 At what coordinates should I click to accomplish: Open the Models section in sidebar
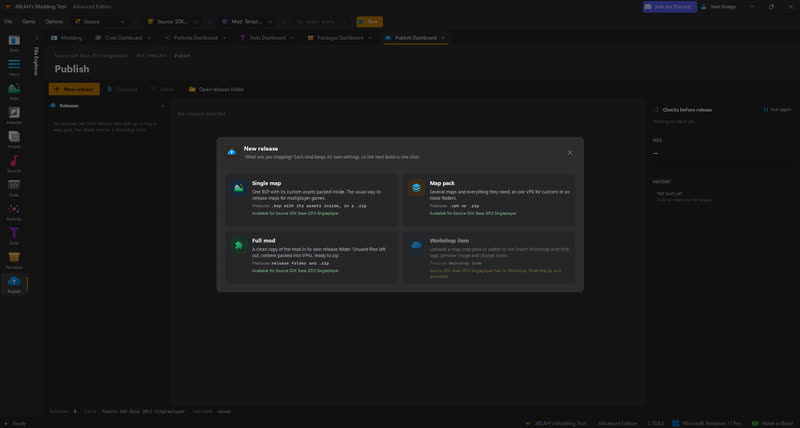pyautogui.click(x=14, y=140)
